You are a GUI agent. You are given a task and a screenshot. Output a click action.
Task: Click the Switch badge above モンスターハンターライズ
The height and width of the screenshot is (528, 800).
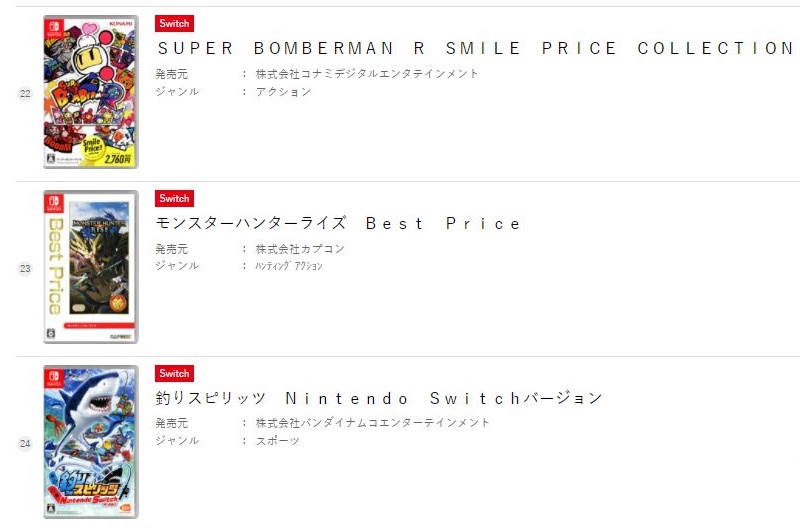click(x=174, y=198)
